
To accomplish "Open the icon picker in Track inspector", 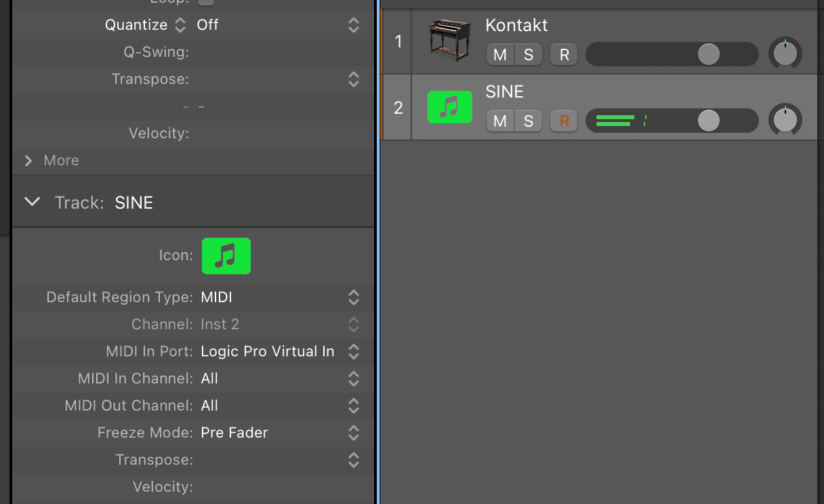I will tap(226, 256).
